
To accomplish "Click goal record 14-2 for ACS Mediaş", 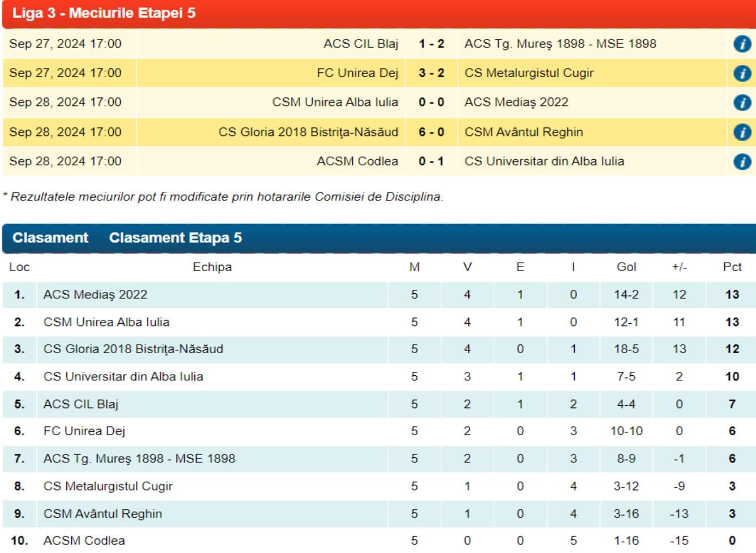I will pyautogui.click(x=626, y=295).
